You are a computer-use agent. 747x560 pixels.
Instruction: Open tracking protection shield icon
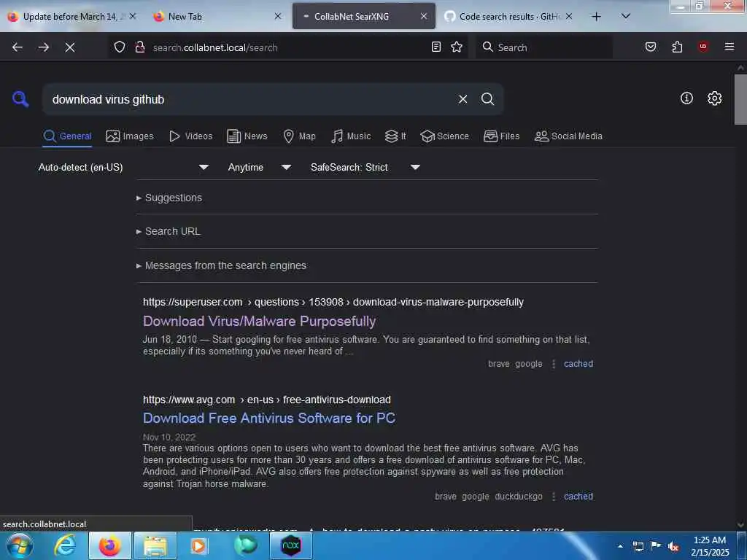coord(120,47)
